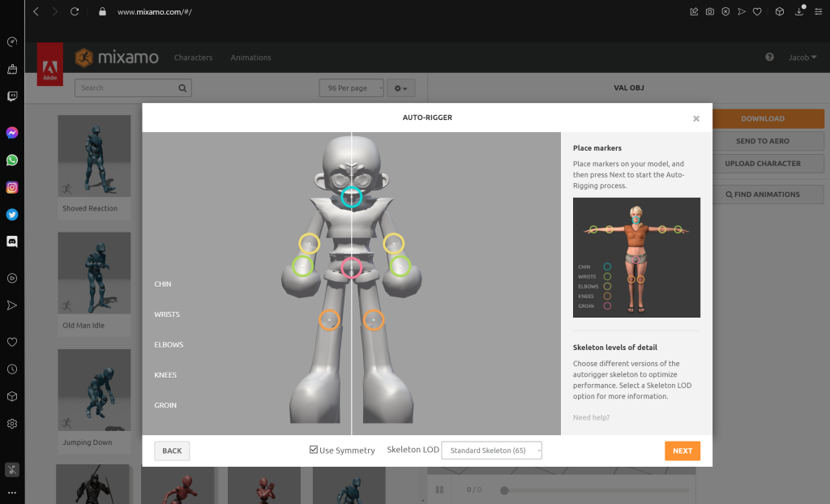The width and height of the screenshot is (830, 504).
Task: Select the pink groin marker on model
Action: point(351,267)
